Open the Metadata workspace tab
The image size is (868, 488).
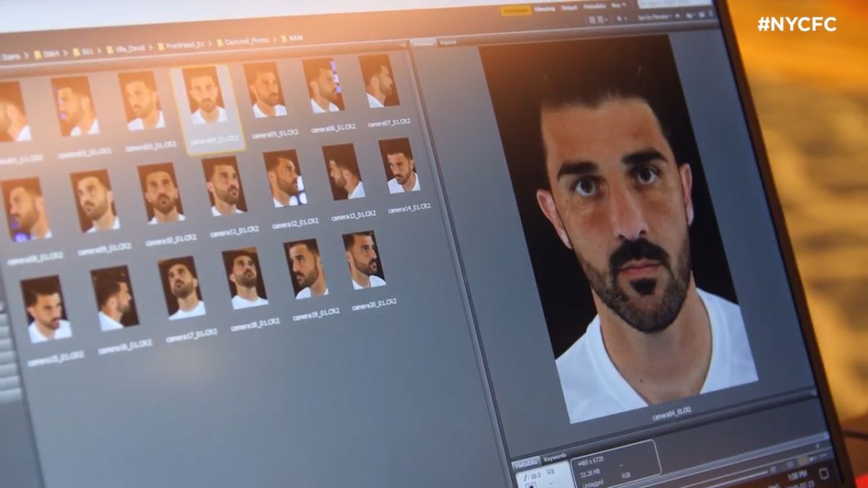click(x=595, y=7)
